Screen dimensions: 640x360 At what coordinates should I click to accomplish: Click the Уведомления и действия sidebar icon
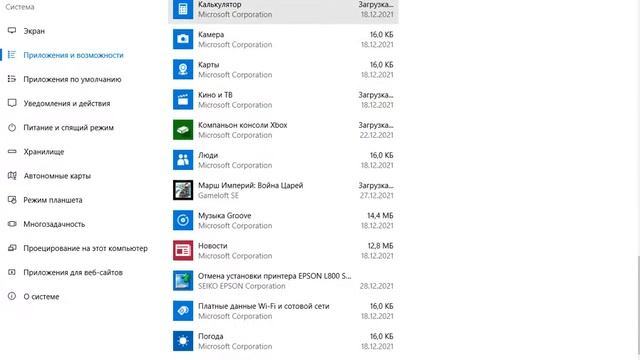[12, 103]
